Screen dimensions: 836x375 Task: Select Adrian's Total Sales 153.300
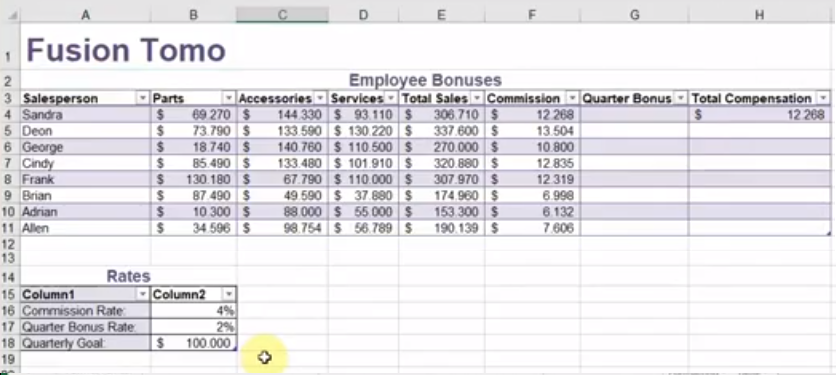click(x=441, y=212)
